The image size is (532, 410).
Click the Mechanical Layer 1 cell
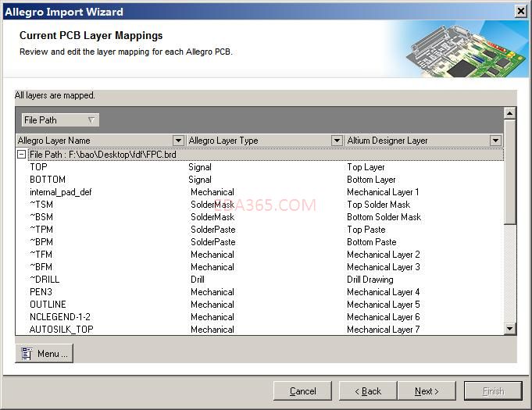tap(383, 192)
